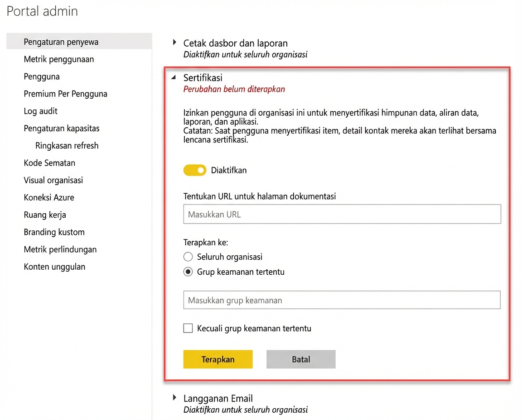Expand the Cetak dasbor dan laporan section
The image size is (522, 420).
[175, 43]
